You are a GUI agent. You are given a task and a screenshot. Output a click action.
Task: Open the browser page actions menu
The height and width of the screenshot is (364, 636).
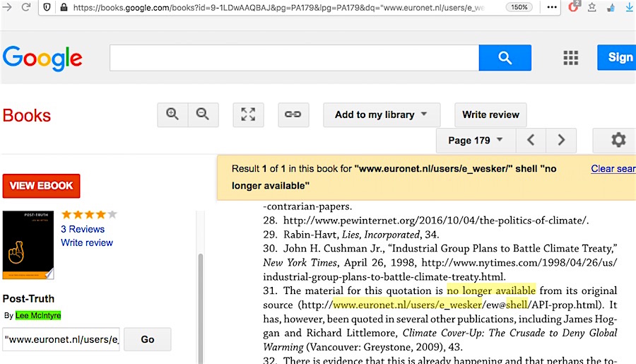[555, 7]
